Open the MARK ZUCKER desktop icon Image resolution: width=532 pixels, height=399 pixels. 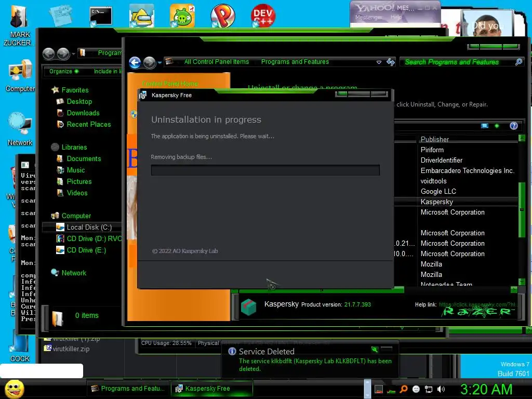[x=19, y=25]
